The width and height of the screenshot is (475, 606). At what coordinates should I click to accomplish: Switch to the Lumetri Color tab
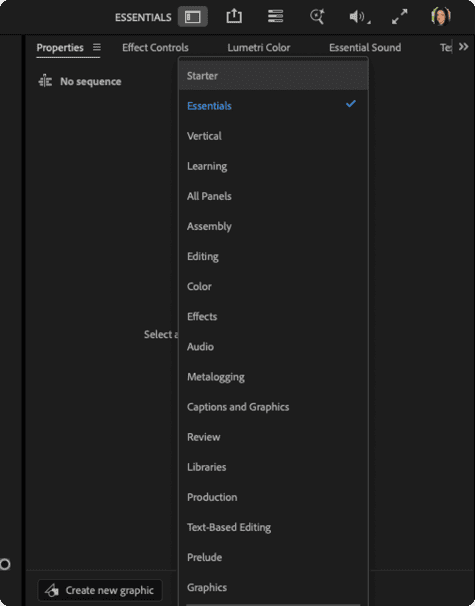tap(259, 48)
